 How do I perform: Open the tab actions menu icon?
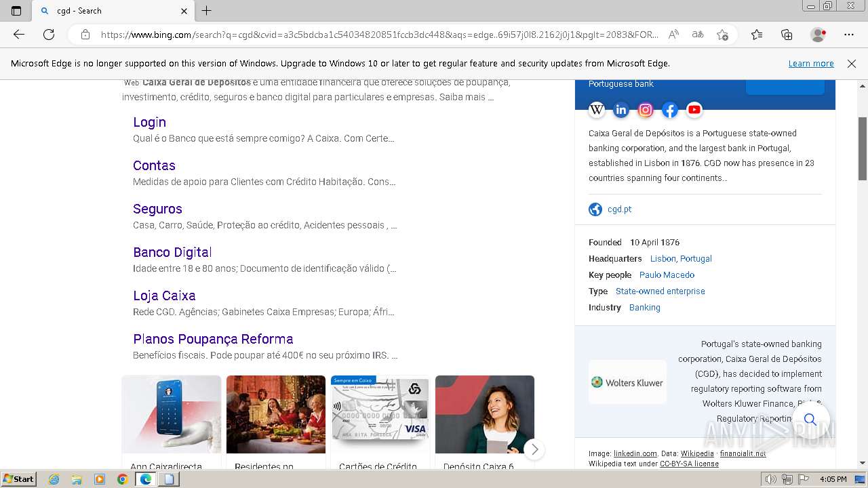tap(16, 11)
